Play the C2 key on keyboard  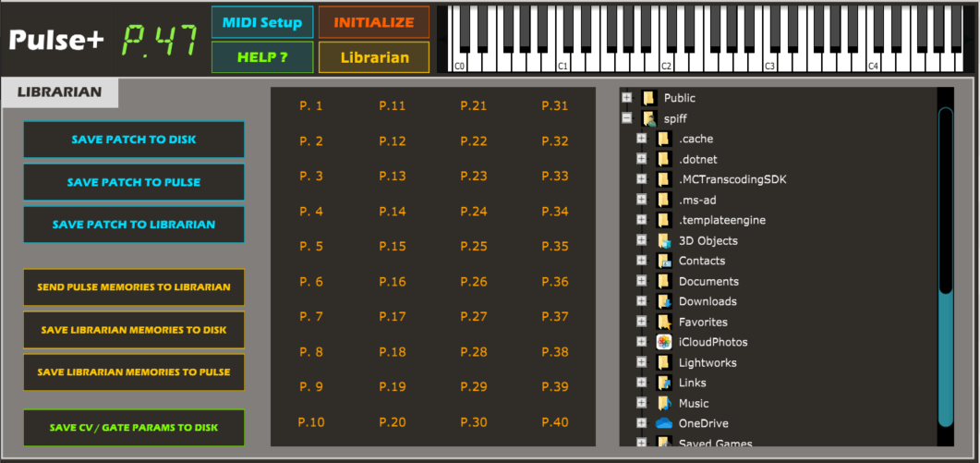[667, 63]
